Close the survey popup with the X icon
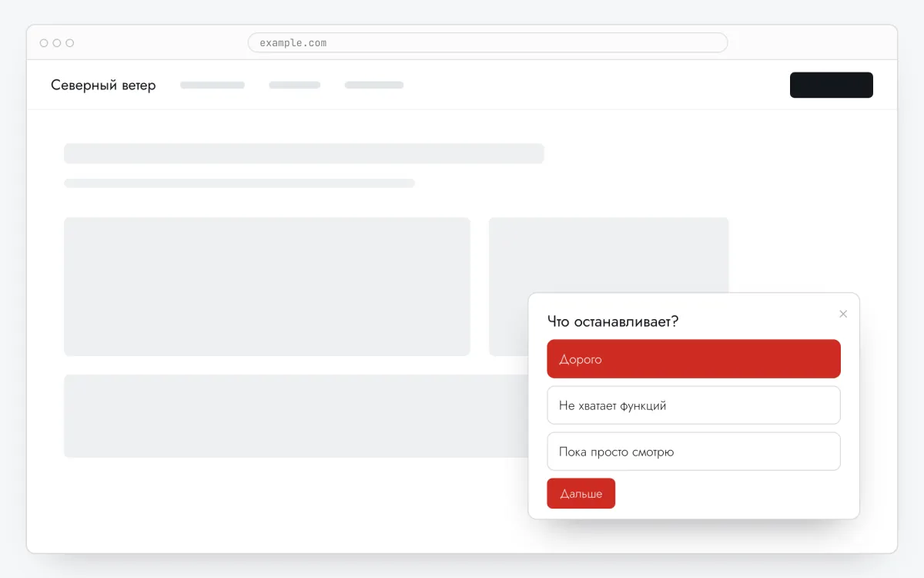Image resolution: width=924 pixels, height=578 pixels. tap(843, 314)
